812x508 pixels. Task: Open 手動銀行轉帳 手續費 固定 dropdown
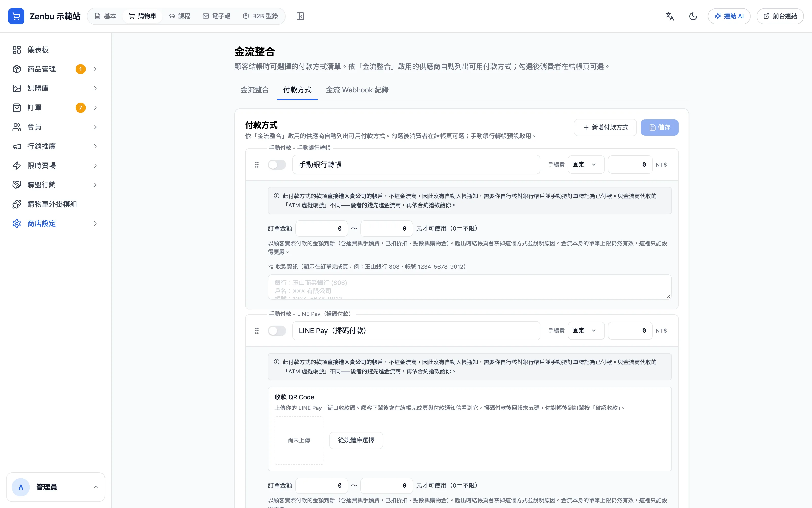(x=586, y=165)
